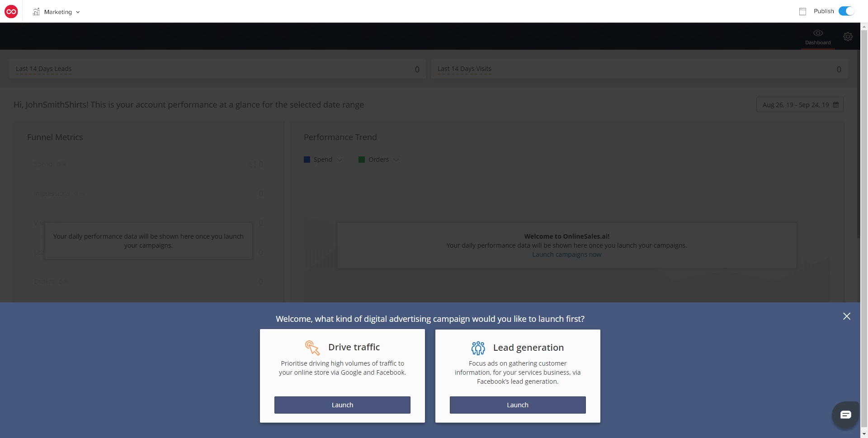This screenshot has height=438, width=868.
Task: Click the Lead generation people icon
Action: (478, 348)
